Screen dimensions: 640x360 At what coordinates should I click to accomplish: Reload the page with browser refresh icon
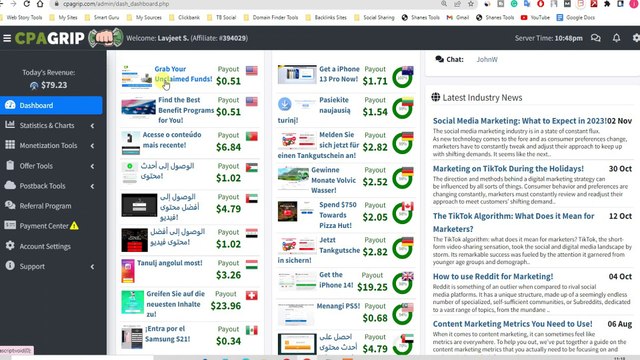click(27, 4)
